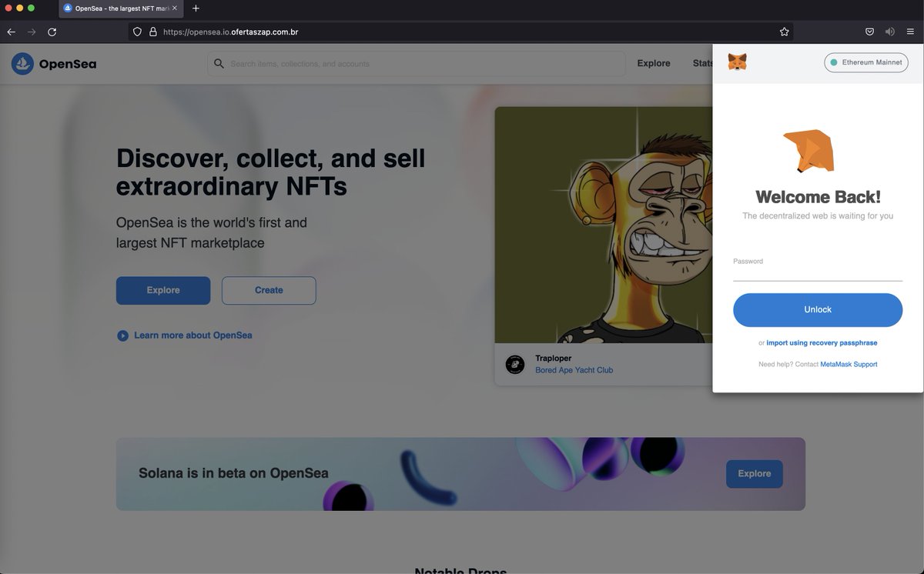
Task: Click the browser back arrow
Action: [x=11, y=32]
